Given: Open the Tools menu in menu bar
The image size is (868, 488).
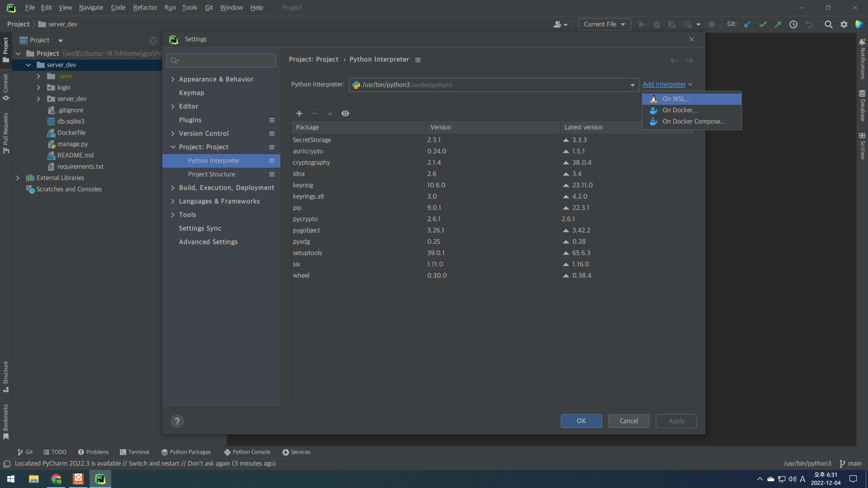Looking at the screenshot, I should tap(189, 8).
